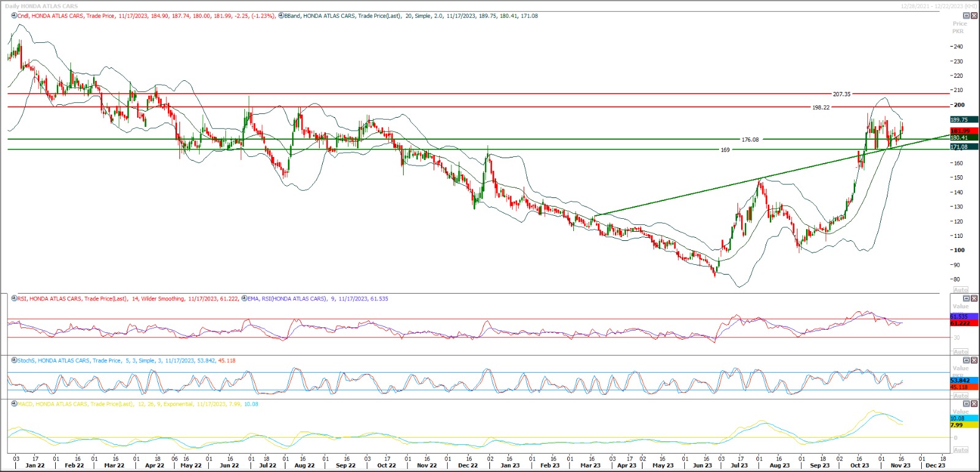The width and height of the screenshot is (980, 472).
Task: Click the MACD indicator legend icon
Action: [x=14, y=404]
